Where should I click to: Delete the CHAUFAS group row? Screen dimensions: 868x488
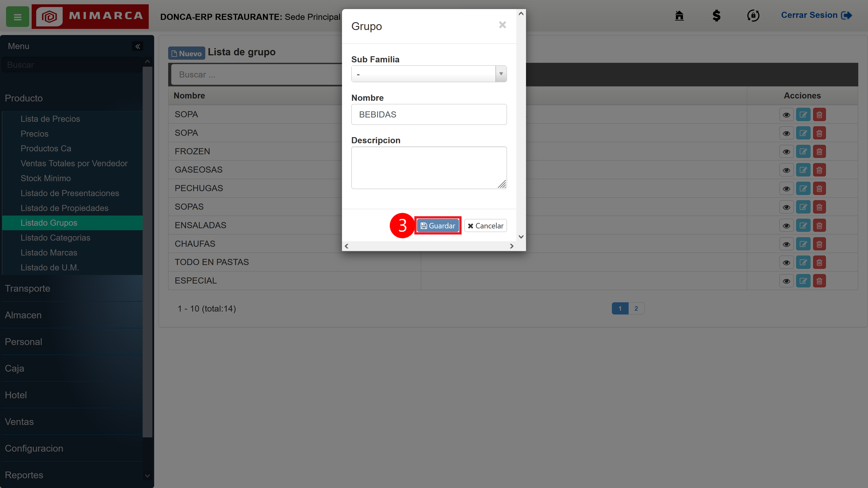819,244
